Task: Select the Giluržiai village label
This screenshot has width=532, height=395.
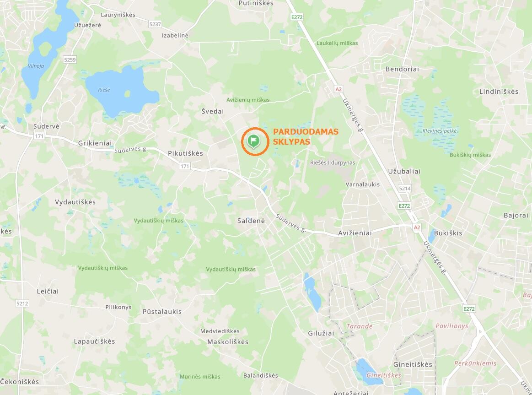Action: [321, 333]
